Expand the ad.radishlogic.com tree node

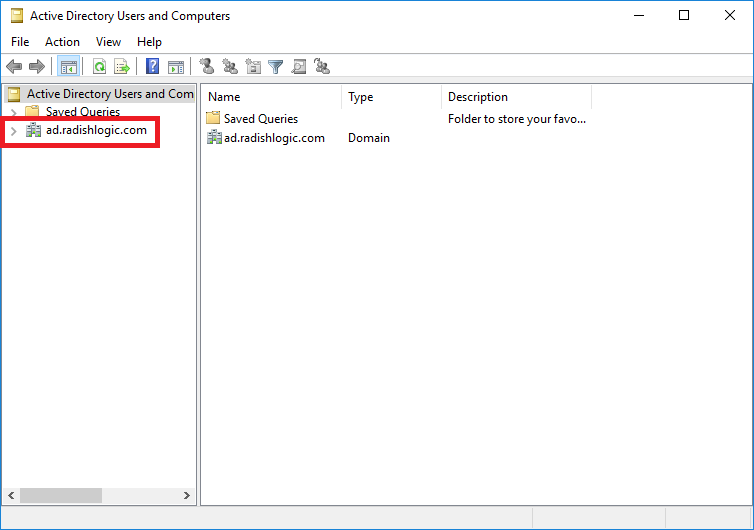tap(14, 131)
